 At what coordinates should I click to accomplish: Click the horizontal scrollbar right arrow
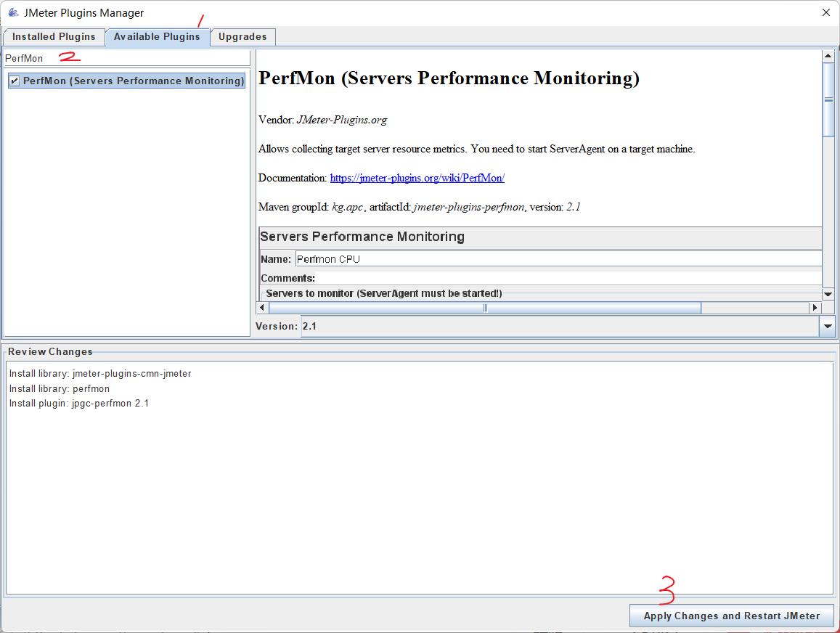click(x=815, y=308)
